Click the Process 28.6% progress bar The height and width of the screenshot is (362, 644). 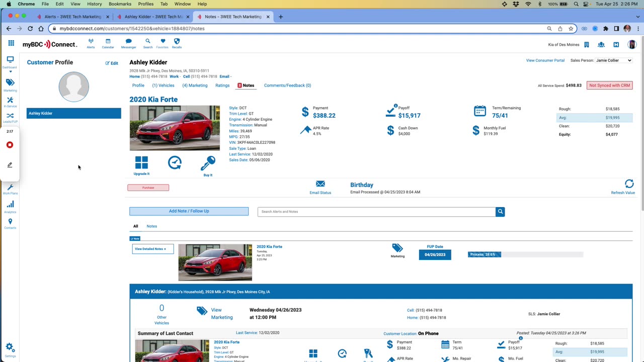coord(525,254)
